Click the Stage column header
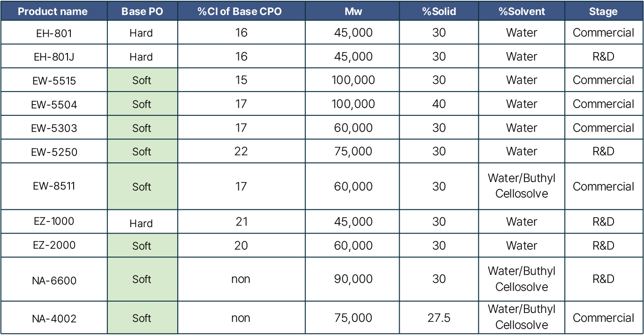The width and height of the screenshot is (644, 335). 604,12
